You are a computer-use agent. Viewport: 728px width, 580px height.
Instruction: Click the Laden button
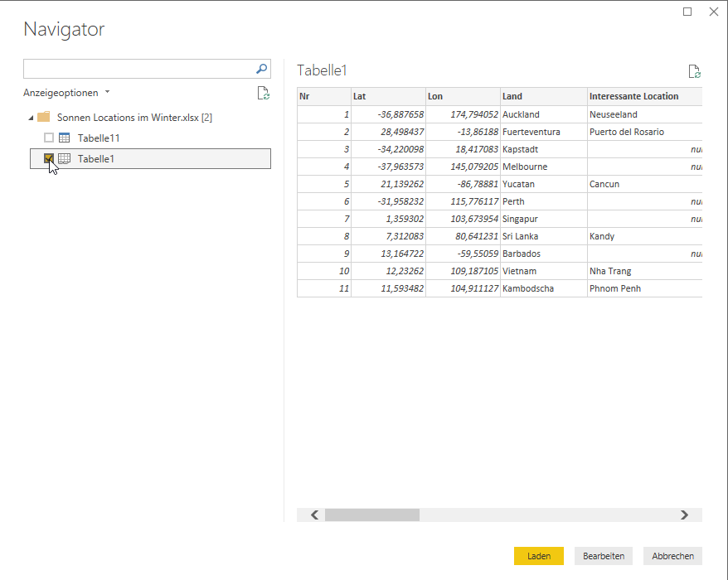pyautogui.click(x=539, y=556)
